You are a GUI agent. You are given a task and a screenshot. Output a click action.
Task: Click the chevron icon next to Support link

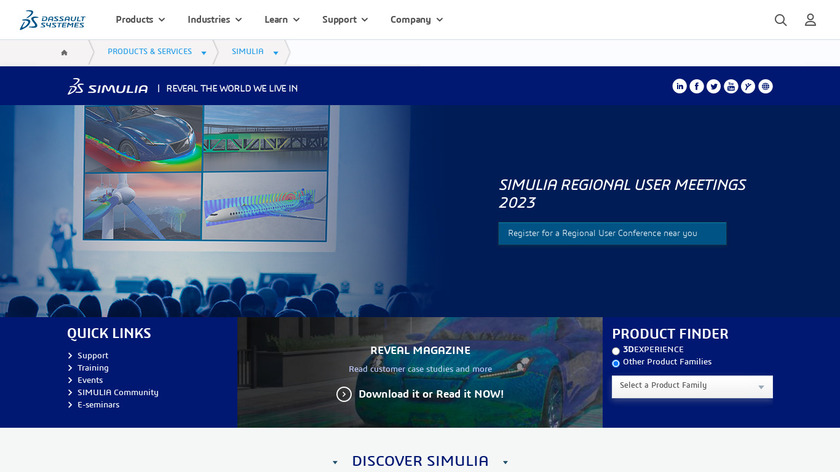[x=70, y=355]
